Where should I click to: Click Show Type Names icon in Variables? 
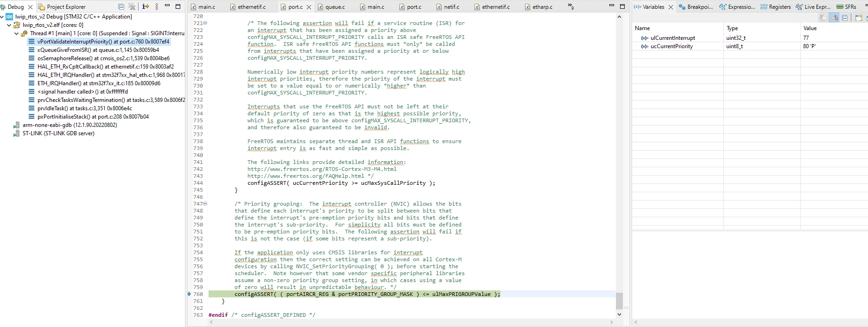(823, 18)
